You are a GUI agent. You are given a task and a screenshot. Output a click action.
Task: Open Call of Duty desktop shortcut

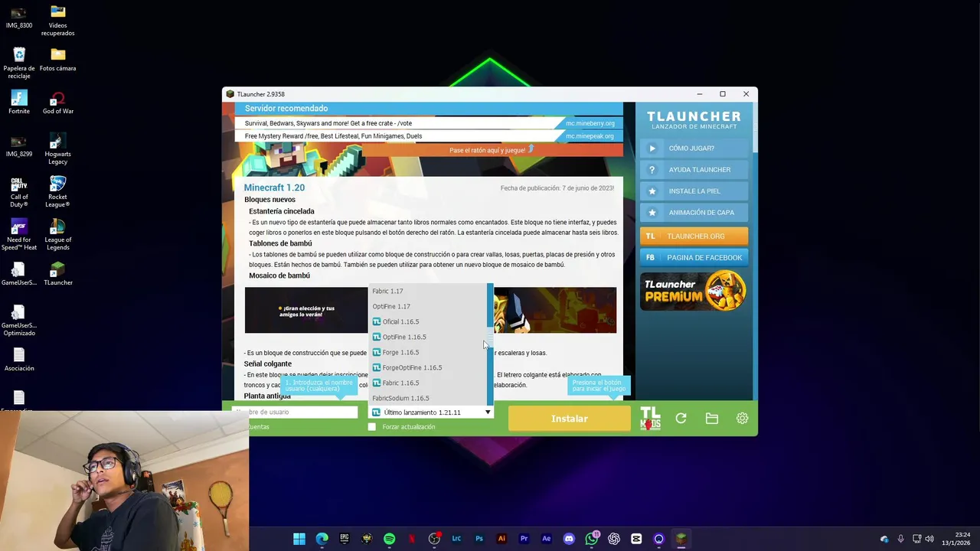[x=19, y=191]
